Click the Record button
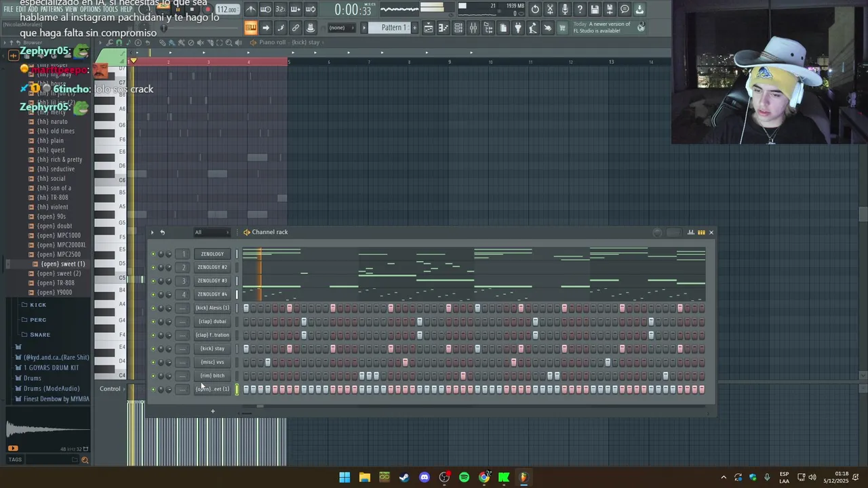 [x=208, y=9]
